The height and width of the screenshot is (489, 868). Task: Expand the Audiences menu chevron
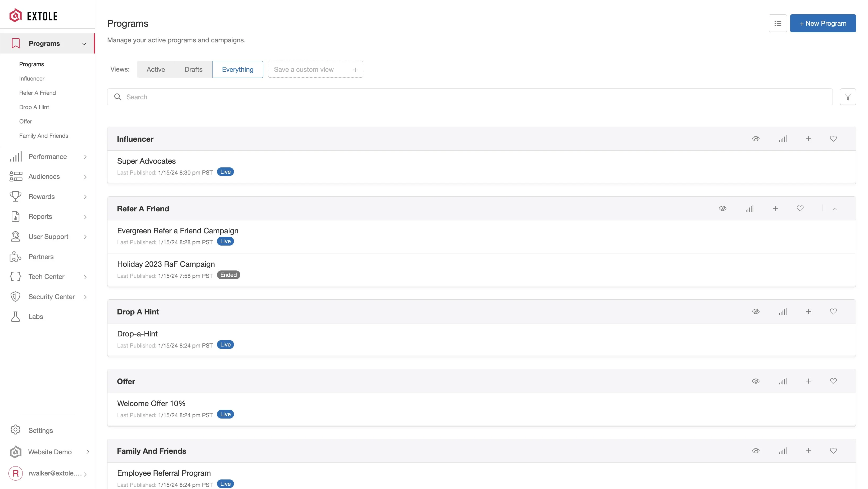85,177
